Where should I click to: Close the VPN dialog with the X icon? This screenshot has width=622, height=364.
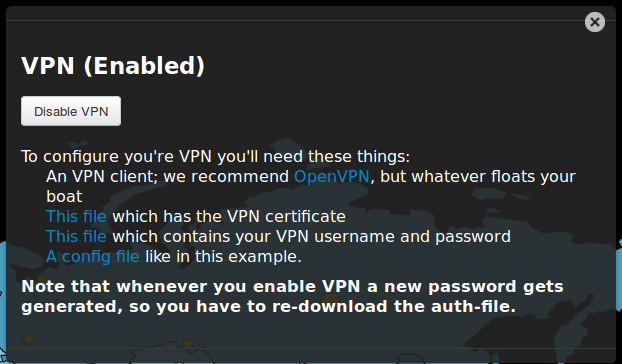(595, 22)
